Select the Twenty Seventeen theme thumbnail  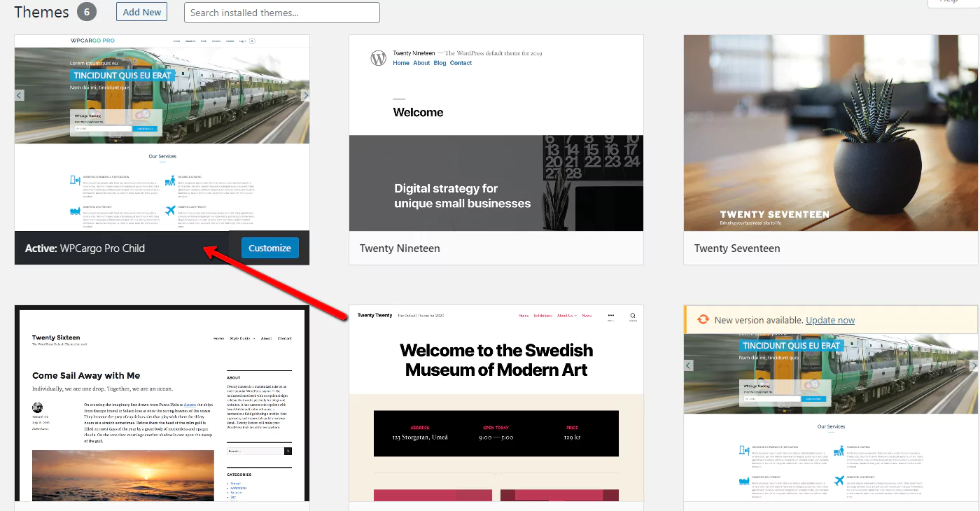coord(830,133)
